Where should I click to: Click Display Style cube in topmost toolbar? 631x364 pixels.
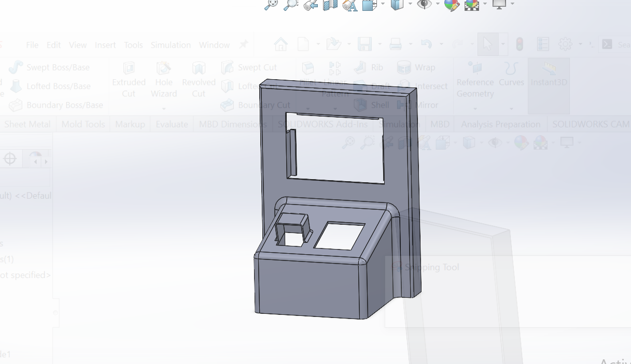pos(397,5)
